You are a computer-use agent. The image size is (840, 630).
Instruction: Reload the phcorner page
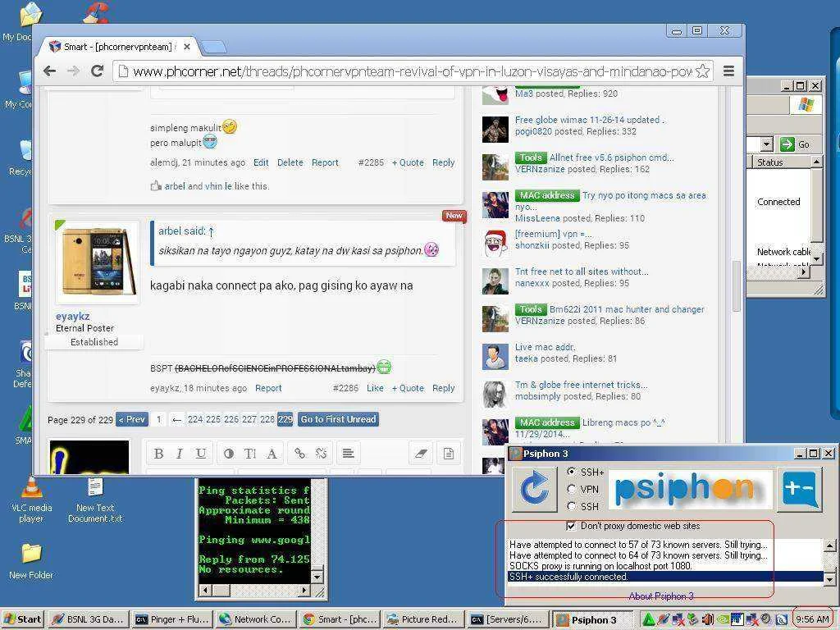[97, 71]
